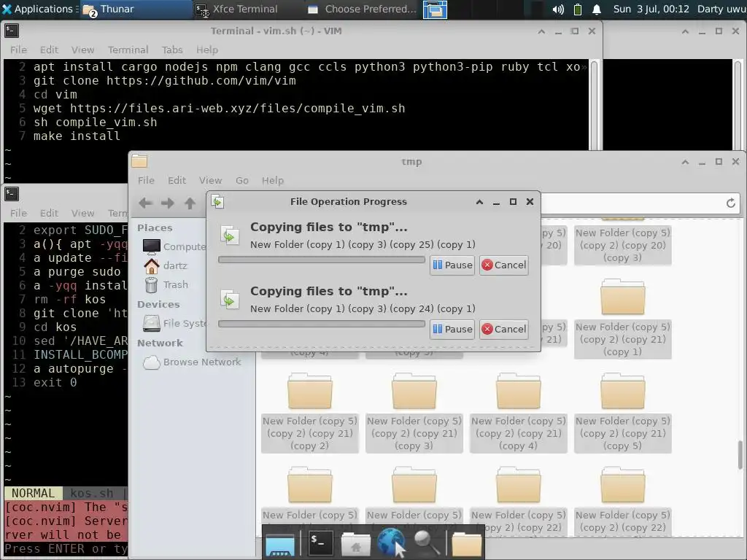The height and width of the screenshot is (560, 747).
Task: Select folder (copy 5) (copy 2) (copy 21) (copy 3)
Action: tap(414, 413)
